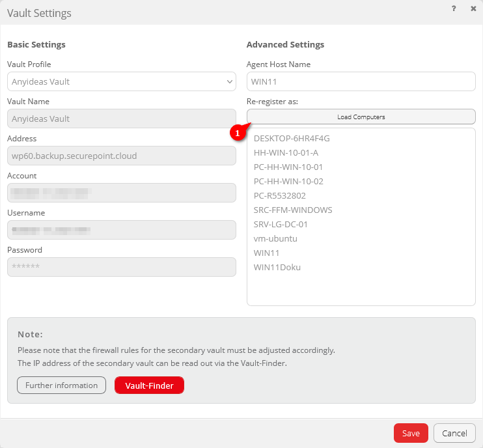Click the help question mark icon
This screenshot has width=483, height=448.
[x=453, y=9]
